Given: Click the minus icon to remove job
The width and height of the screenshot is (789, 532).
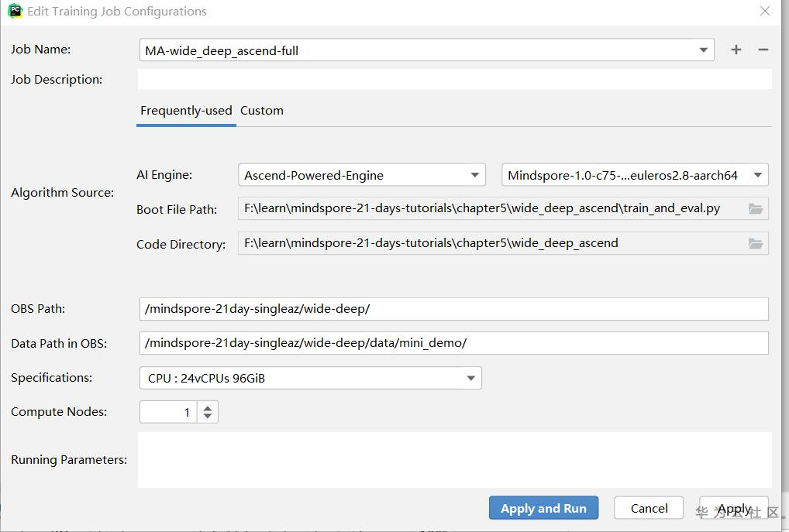Looking at the screenshot, I should [763, 50].
